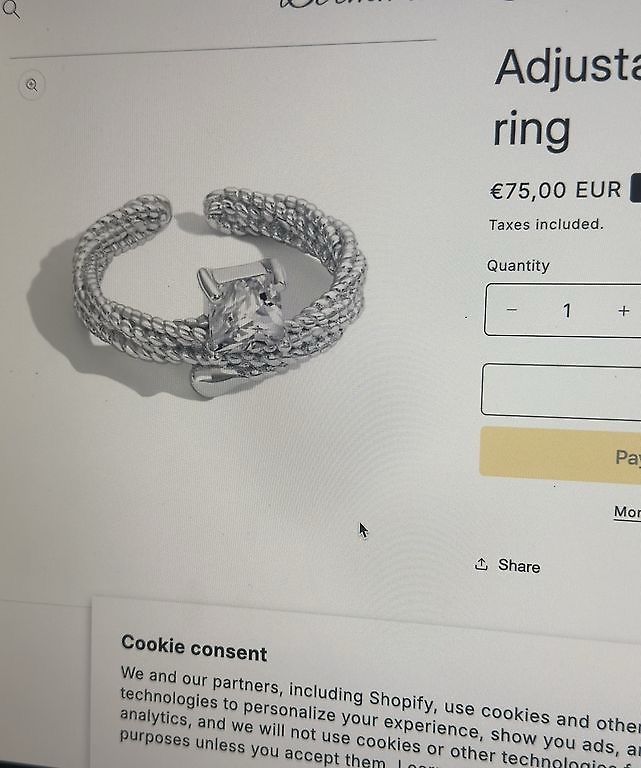This screenshot has width=641, height=768.
Task: Click the Share upload arrow icon
Action: [x=481, y=564]
